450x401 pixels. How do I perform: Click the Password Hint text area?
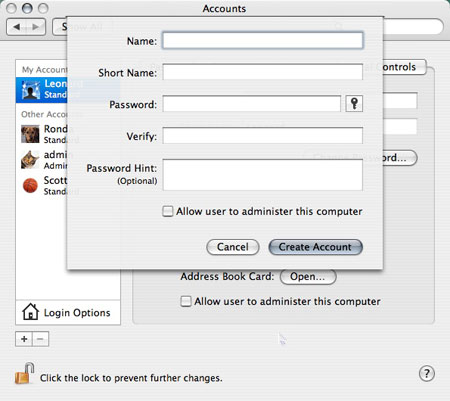coord(263,175)
